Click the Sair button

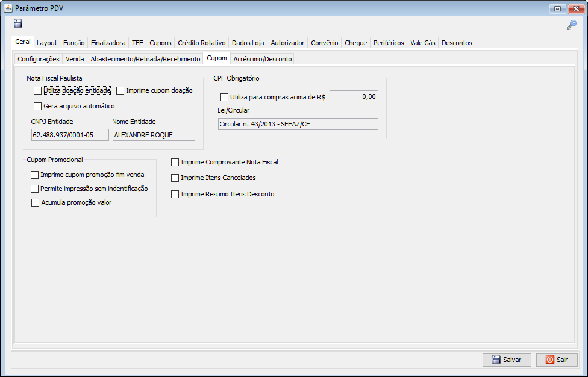coord(557,360)
